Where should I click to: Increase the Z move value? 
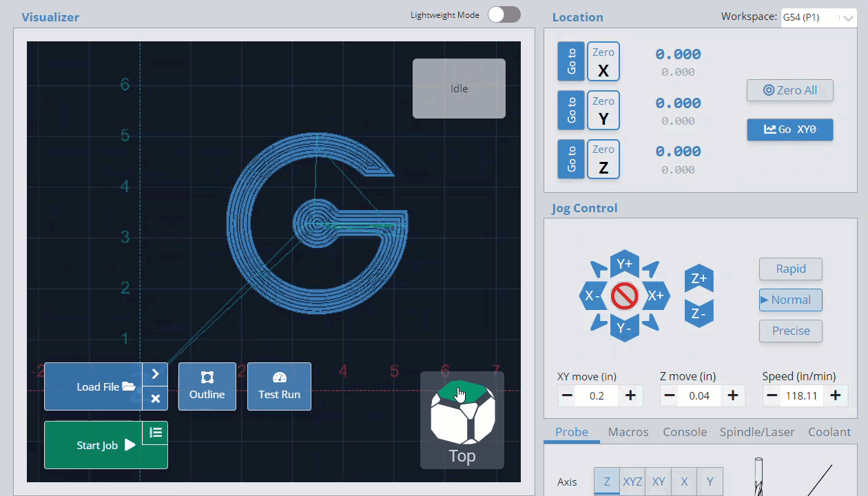[x=733, y=395]
